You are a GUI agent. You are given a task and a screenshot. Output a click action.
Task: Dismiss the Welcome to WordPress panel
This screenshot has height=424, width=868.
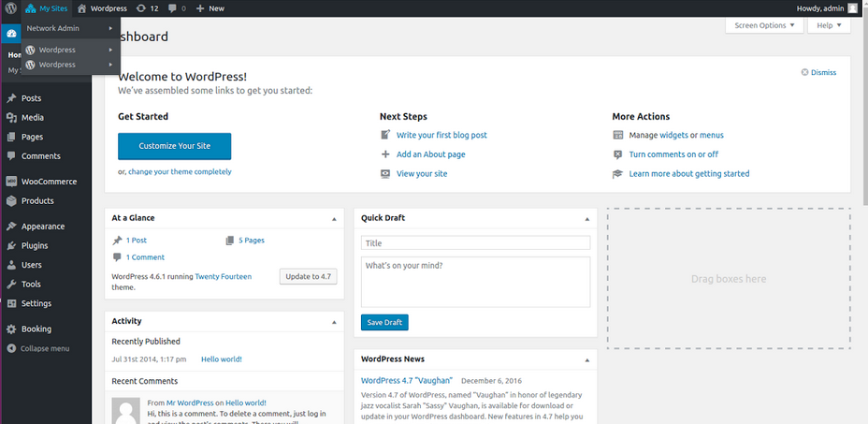click(818, 72)
